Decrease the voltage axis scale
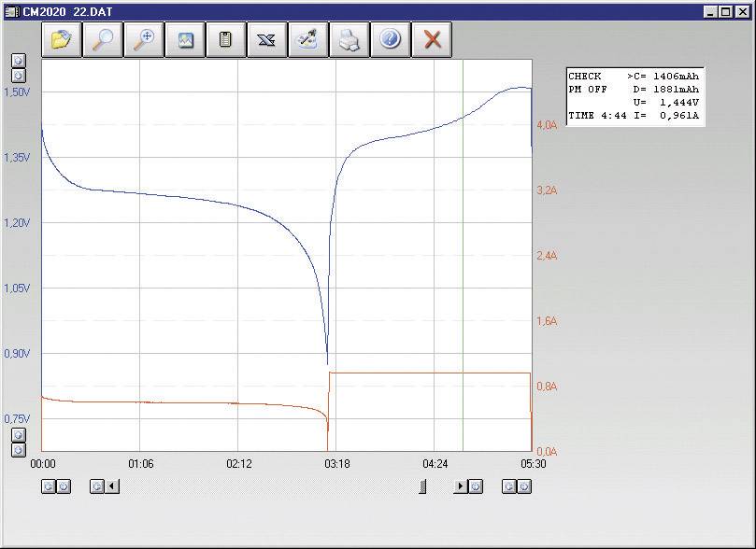Viewport: 756px width, 549px height. pyautogui.click(x=18, y=74)
